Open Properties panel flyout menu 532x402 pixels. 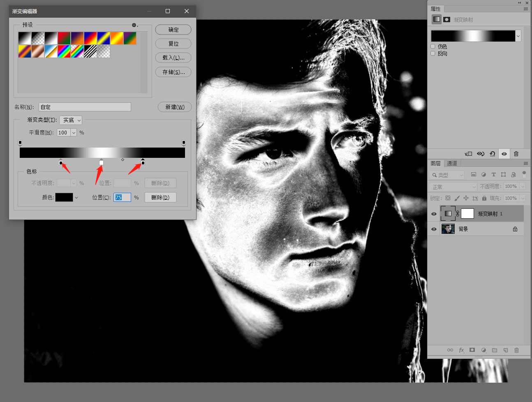point(525,9)
